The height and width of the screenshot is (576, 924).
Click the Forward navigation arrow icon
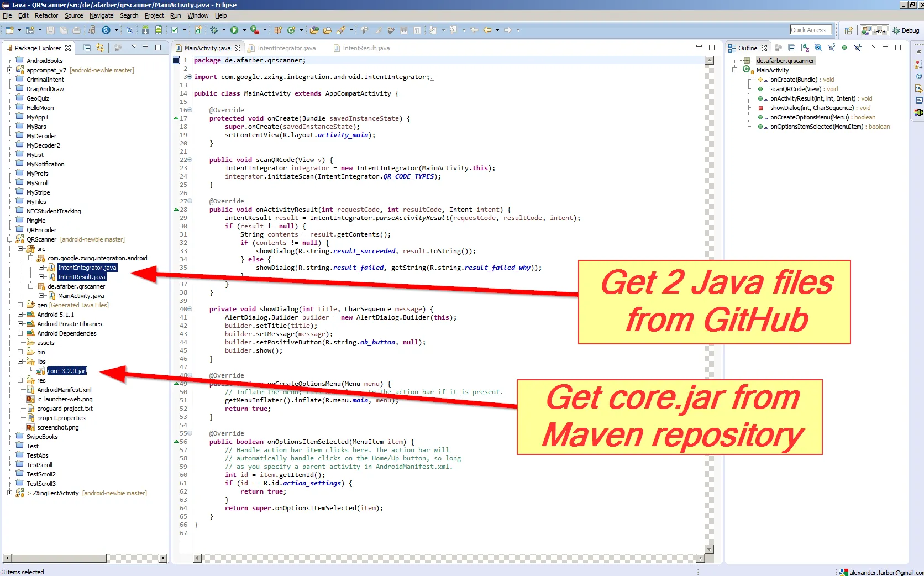click(508, 30)
